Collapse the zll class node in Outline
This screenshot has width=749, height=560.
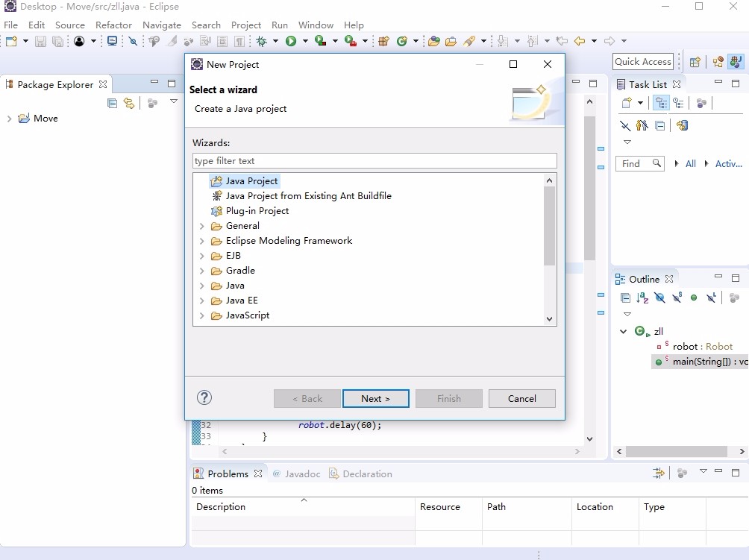tap(624, 331)
